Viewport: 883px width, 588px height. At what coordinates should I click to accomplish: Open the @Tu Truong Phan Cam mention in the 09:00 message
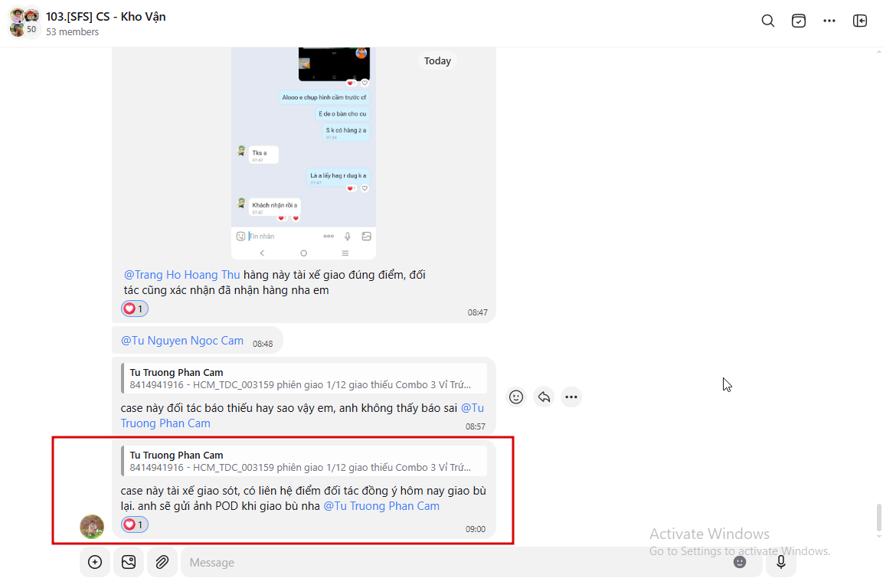pos(381,506)
